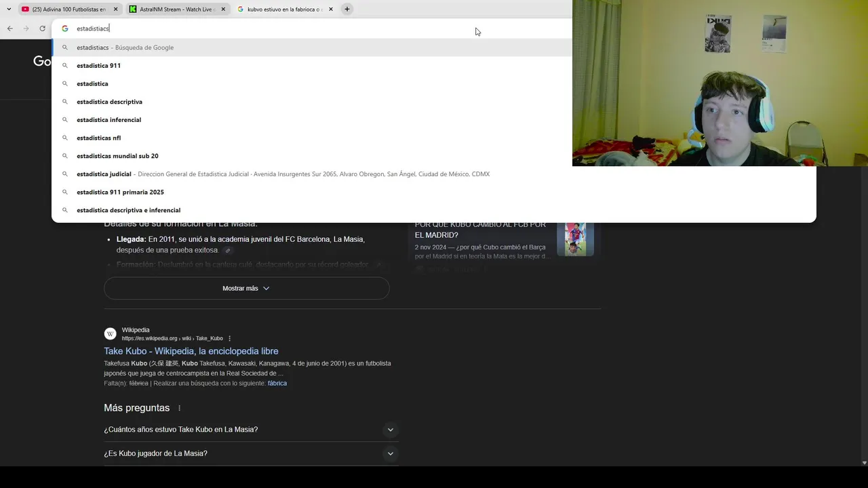Open Take Kubo - Wikipedia result link
Screen dimensions: 868x488
tap(191, 351)
